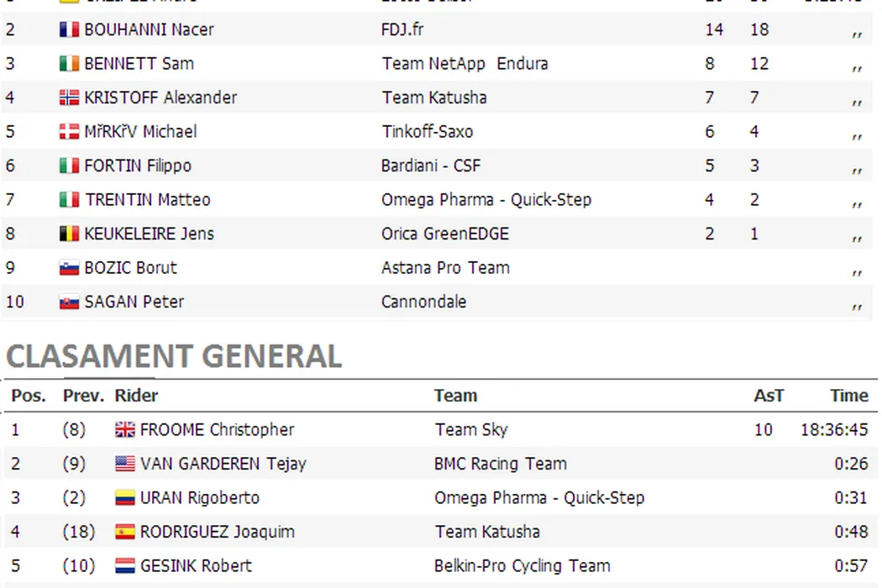Open rider TRENTIN Matteo's profile
Image resolution: width=882 pixels, height=588 pixels.
click(x=147, y=200)
